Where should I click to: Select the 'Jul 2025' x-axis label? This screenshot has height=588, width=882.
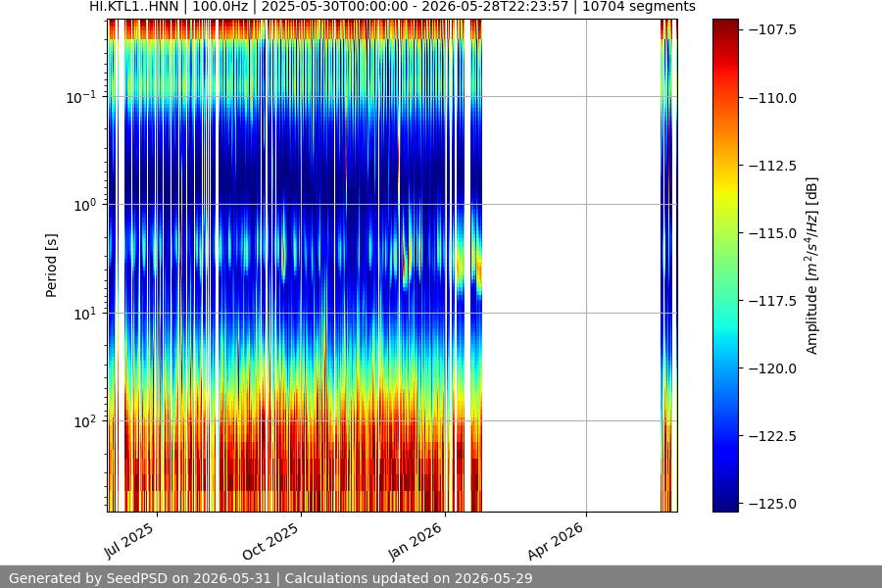click(128, 541)
